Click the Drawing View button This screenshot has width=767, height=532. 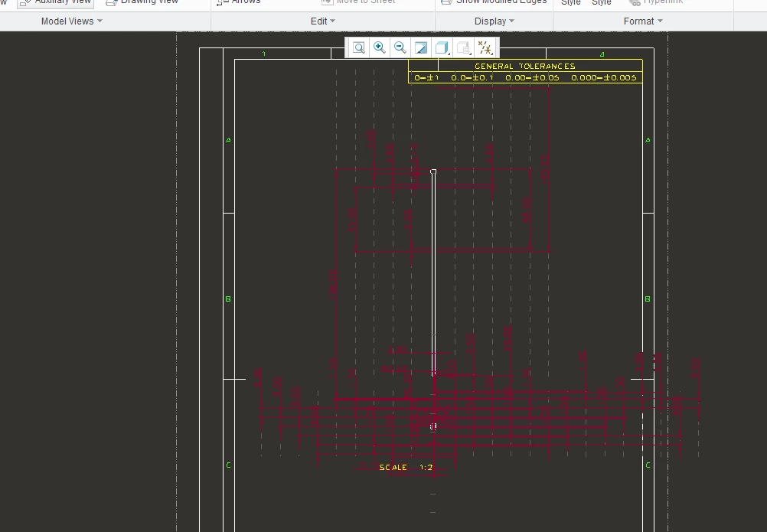142,2
